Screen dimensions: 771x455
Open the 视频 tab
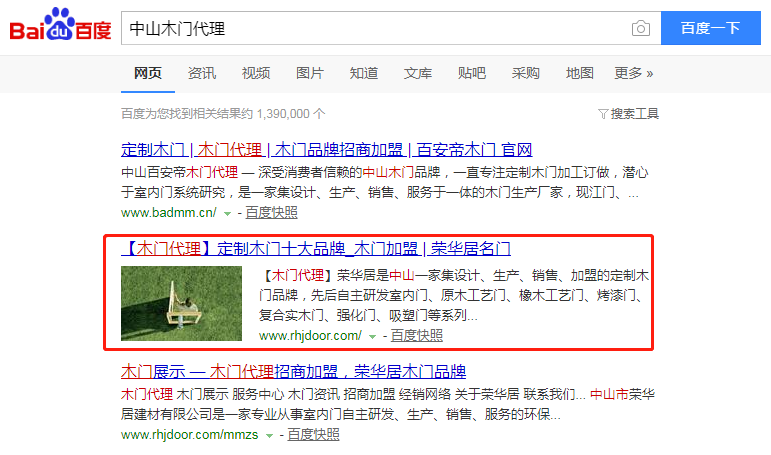[x=256, y=73]
